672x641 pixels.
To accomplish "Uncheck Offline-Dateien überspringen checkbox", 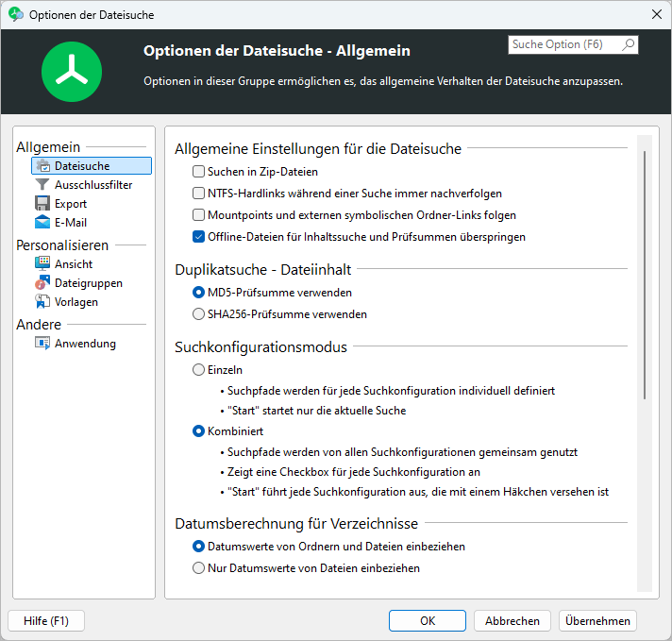I will pos(198,237).
